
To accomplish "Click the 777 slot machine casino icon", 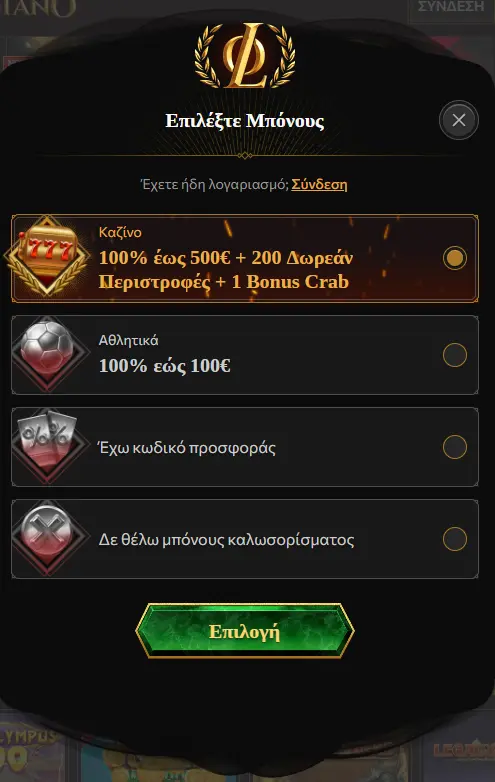I will pos(47,256).
